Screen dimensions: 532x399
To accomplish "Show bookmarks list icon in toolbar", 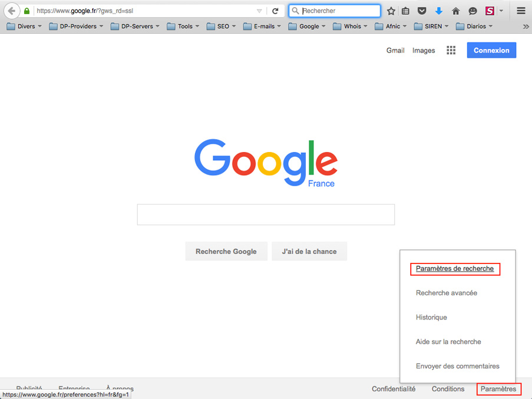I will [405, 11].
